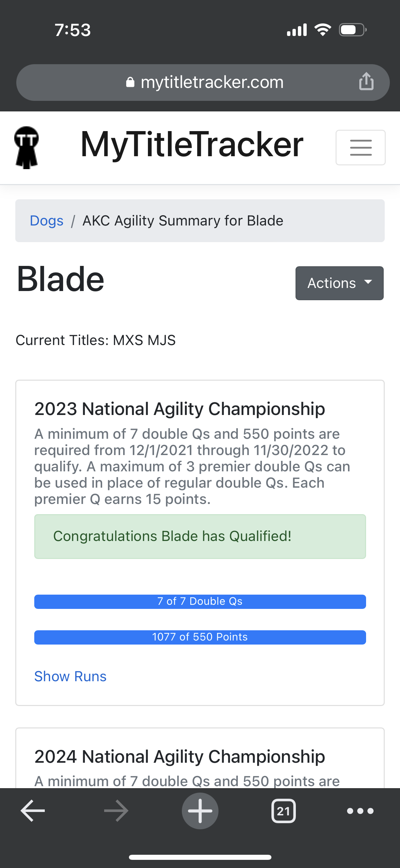This screenshot has width=400, height=868.
Task: Show Runs for 2023 National Agility Championship
Action: [71, 676]
